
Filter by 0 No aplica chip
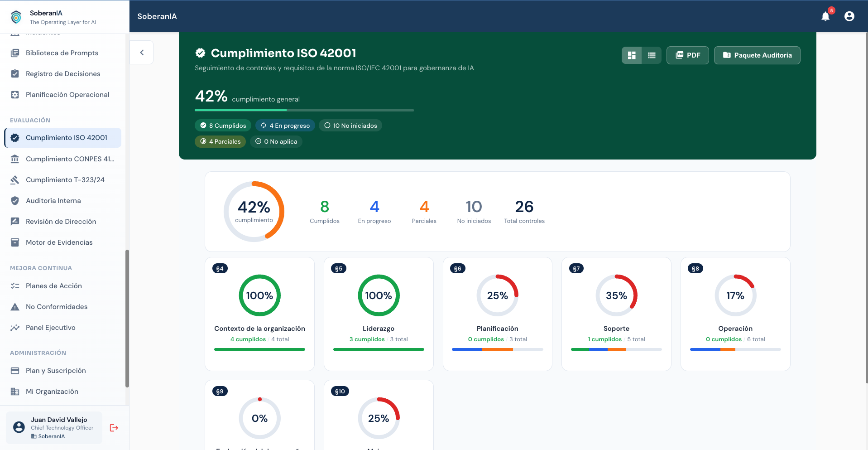(x=276, y=141)
